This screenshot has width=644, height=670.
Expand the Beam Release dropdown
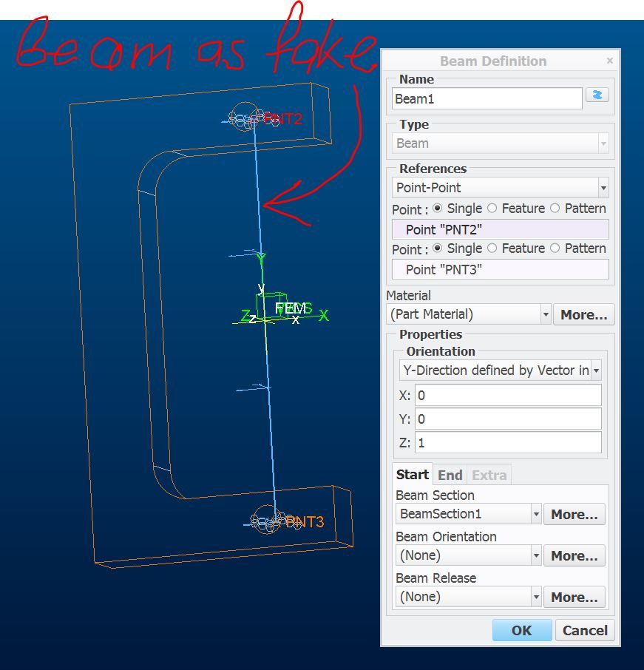click(536, 597)
